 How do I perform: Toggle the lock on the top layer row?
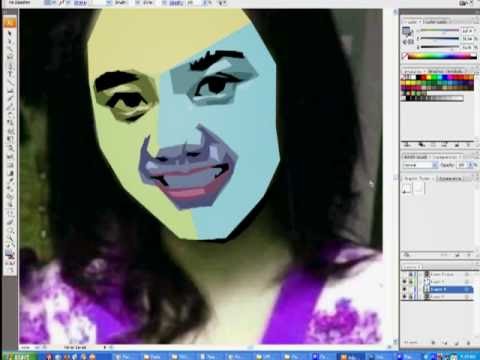[411, 274]
